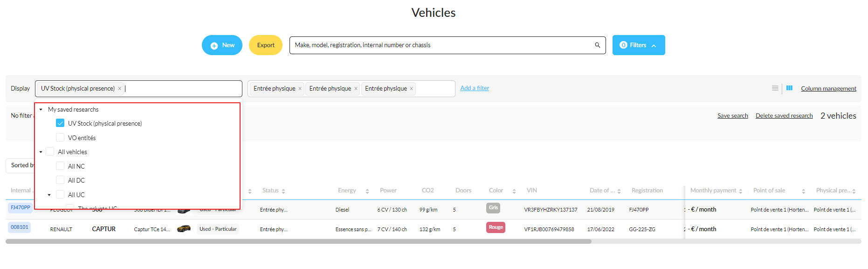Switch to column view icon

click(x=789, y=88)
